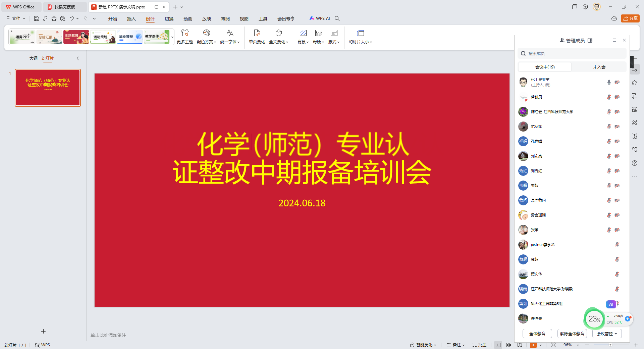Click the 全体静音 button
Image resolution: width=644 pixels, height=349 pixels.
(537, 334)
